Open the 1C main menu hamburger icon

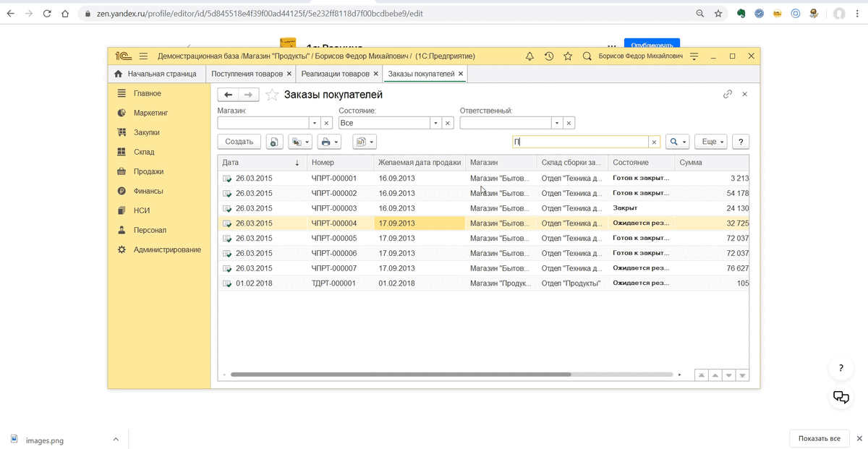coord(143,56)
